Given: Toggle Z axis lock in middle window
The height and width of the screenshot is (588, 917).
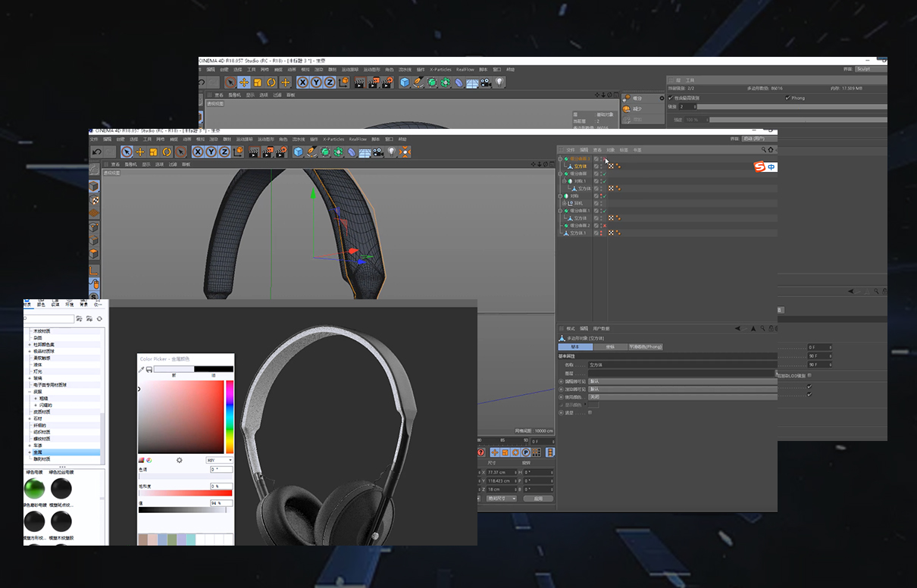Looking at the screenshot, I should click(223, 152).
